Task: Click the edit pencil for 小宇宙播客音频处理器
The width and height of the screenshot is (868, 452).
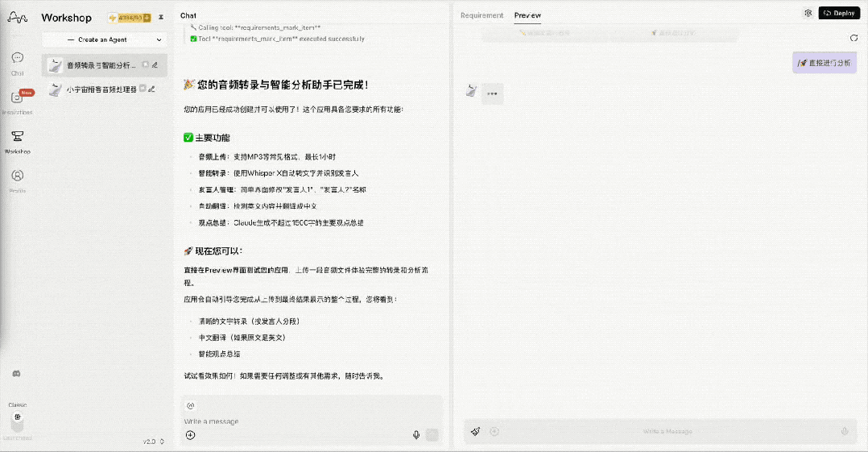Action: pos(151,89)
